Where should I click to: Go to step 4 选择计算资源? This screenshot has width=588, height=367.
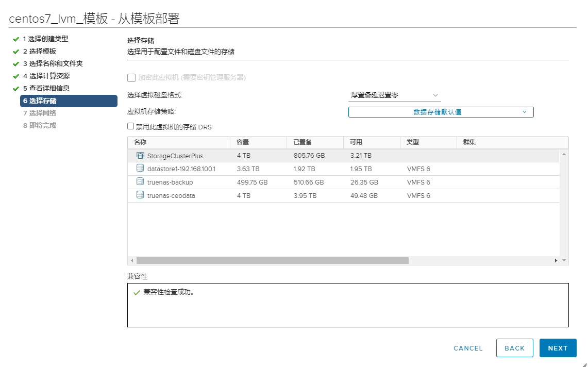tap(46, 76)
